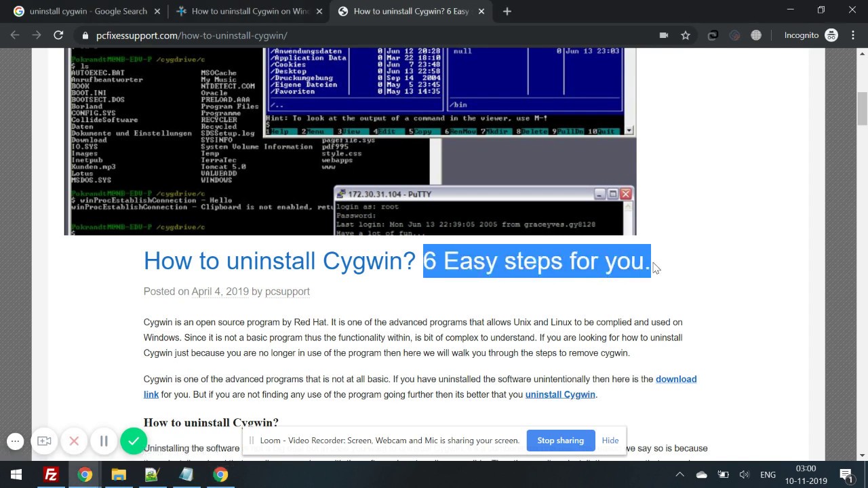Follow the 'uninstall Cygwin' hyperlink
This screenshot has height=488, width=868.
click(x=560, y=394)
